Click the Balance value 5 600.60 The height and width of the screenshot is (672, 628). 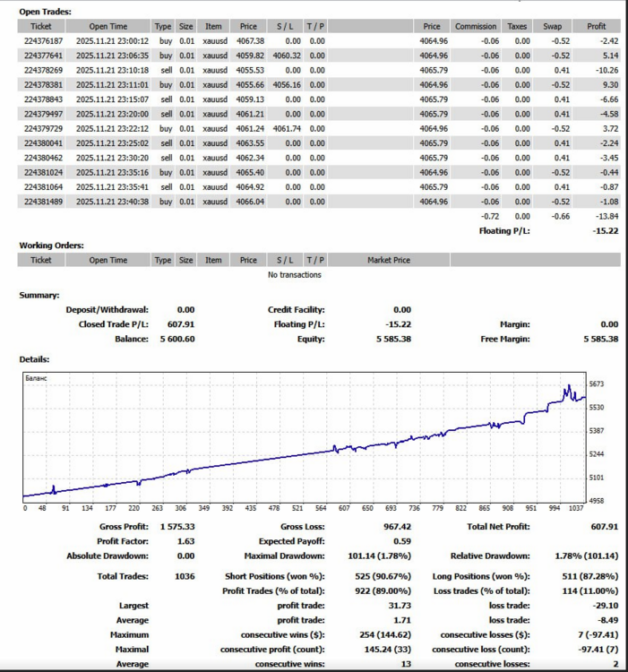point(177,339)
